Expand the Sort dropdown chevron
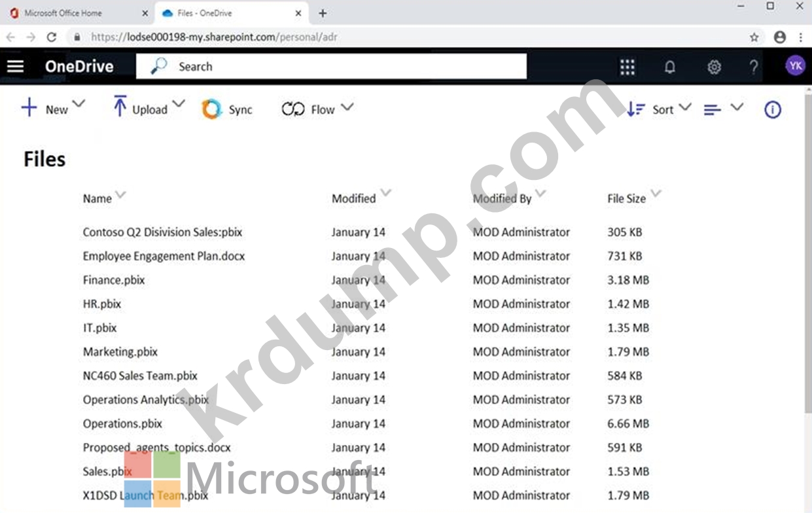The image size is (812, 513). tap(685, 107)
